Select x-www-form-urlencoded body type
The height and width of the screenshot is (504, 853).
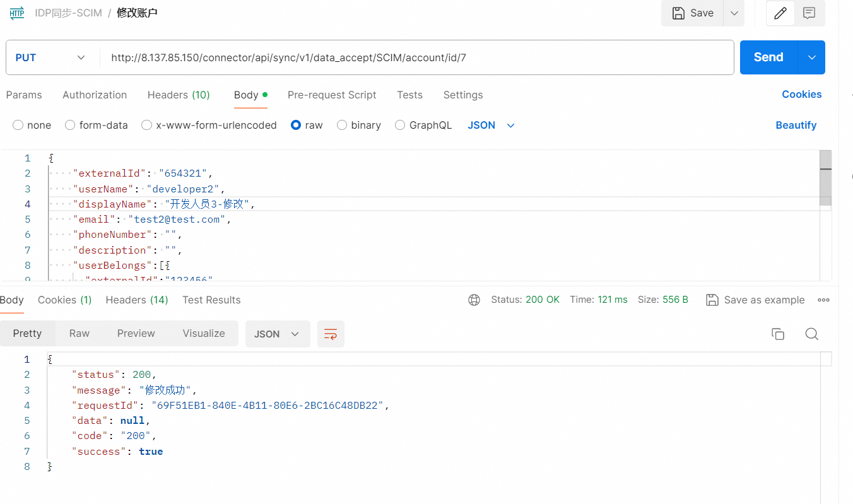click(x=146, y=125)
